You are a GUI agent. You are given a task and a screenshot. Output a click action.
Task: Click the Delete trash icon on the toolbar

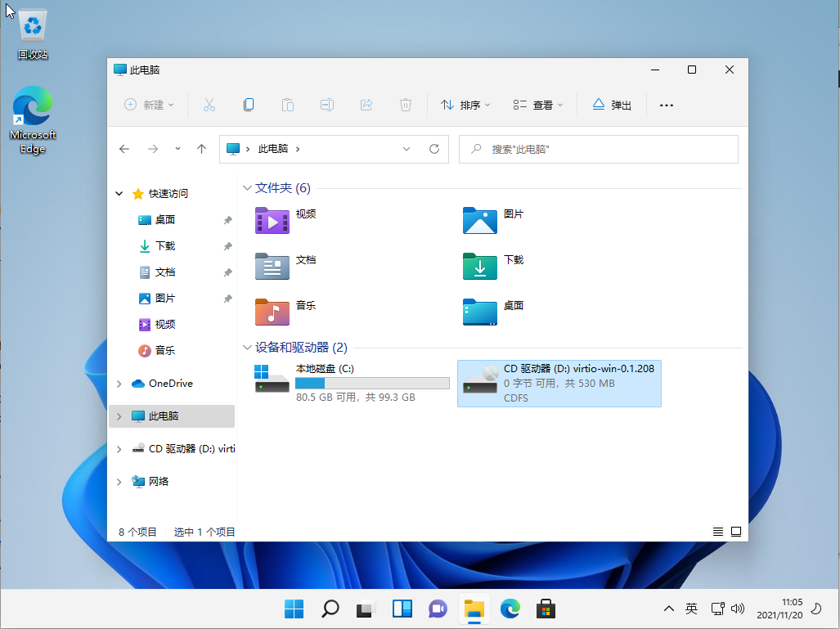406,105
